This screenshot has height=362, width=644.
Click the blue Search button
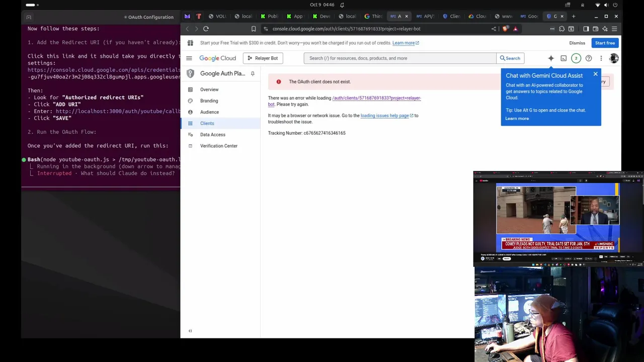click(x=510, y=58)
